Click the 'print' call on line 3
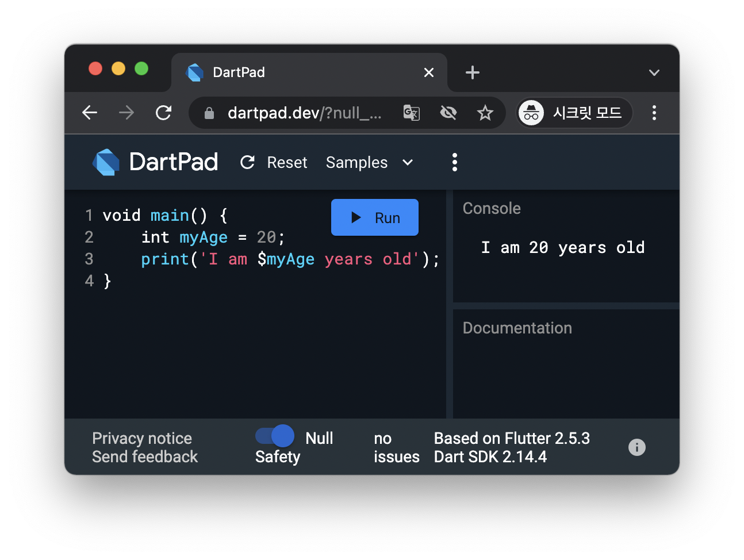The height and width of the screenshot is (560, 744). [165, 259]
